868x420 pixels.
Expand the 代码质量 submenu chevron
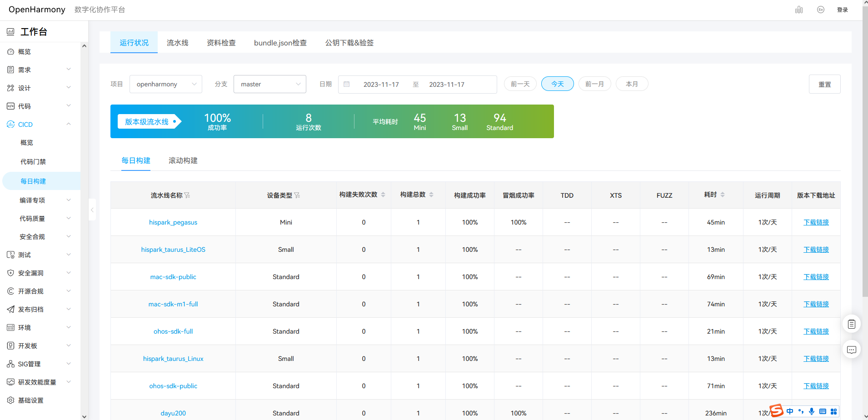(69, 218)
